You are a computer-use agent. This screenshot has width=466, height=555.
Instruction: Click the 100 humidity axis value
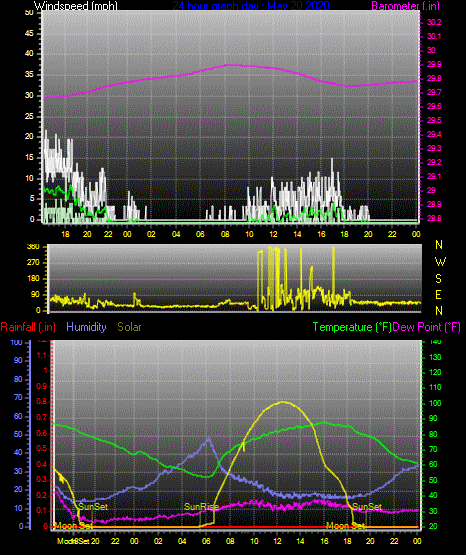(17, 342)
